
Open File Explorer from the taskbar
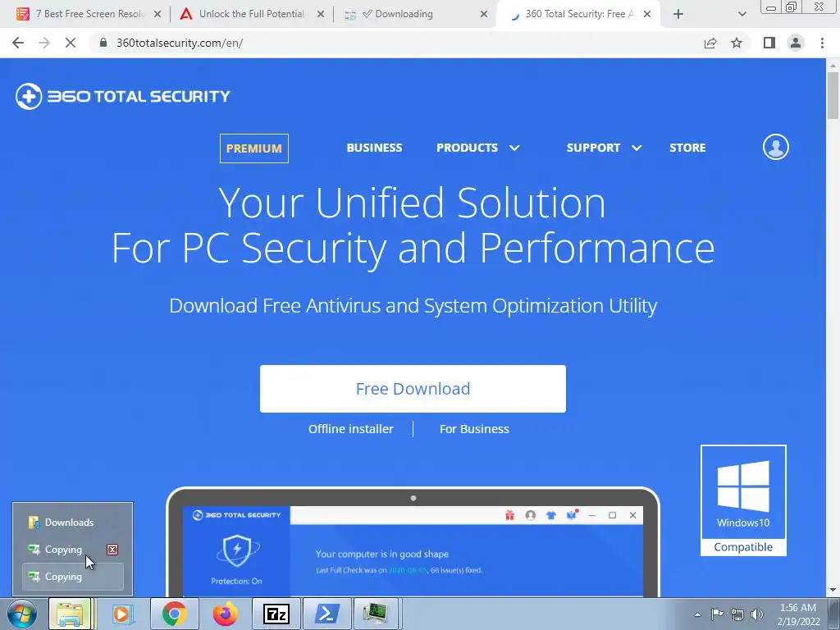(x=71, y=614)
